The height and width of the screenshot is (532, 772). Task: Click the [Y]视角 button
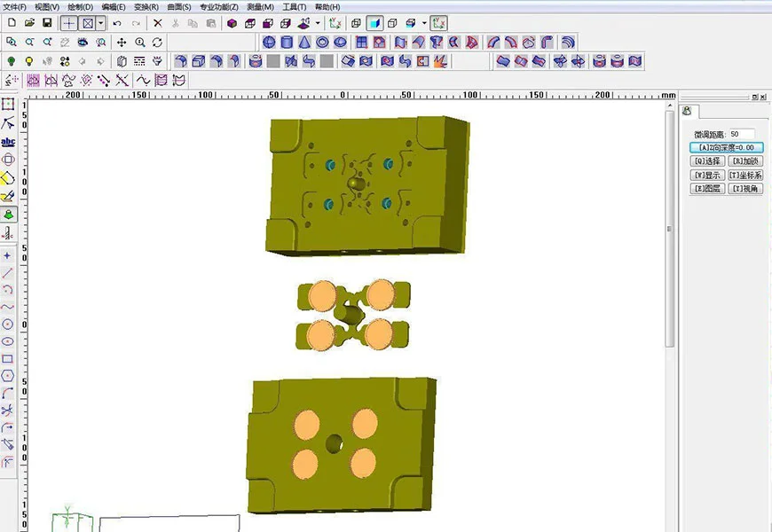746,189
